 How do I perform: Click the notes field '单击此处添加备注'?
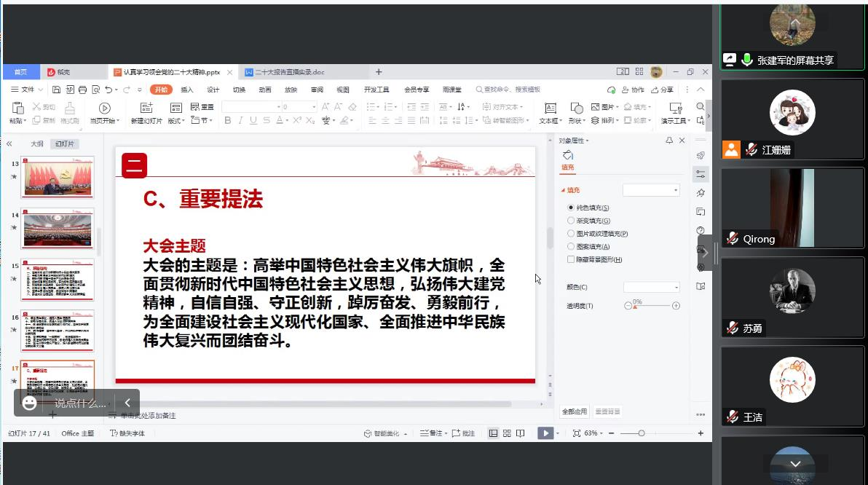click(x=149, y=416)
